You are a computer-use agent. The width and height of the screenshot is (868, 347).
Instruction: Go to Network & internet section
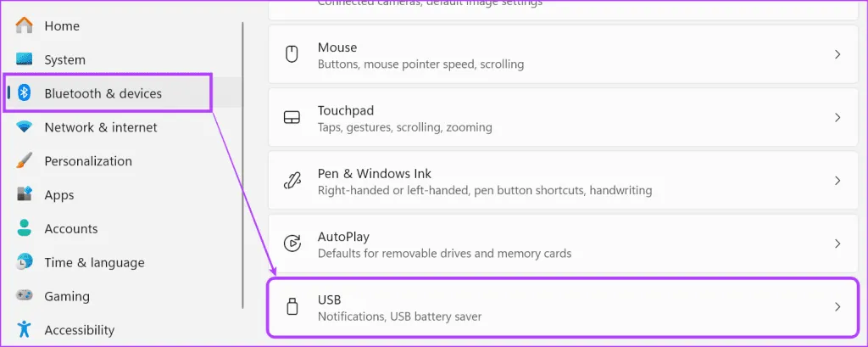tap(101, 127)
